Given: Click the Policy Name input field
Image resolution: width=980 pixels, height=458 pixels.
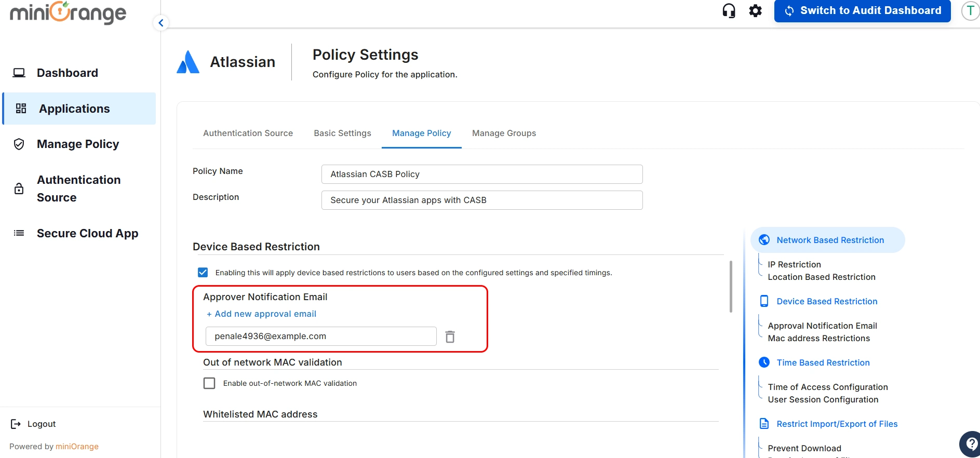Looking at the screenshot, I should [x=481, y=174].
